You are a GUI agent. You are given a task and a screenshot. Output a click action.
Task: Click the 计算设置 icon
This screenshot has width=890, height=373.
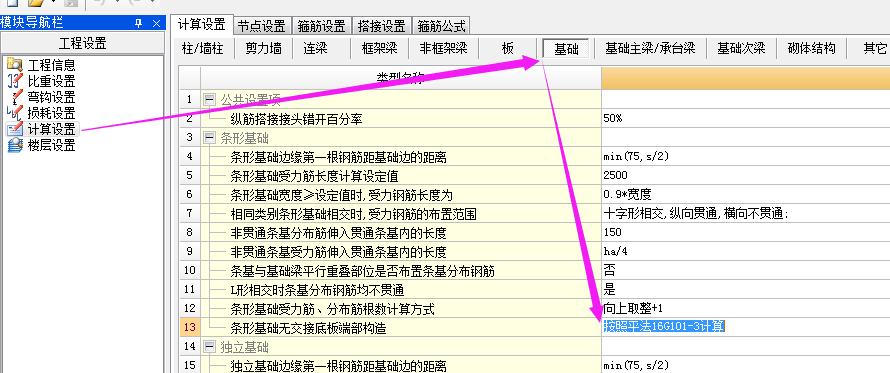click(x=15, y=129)
